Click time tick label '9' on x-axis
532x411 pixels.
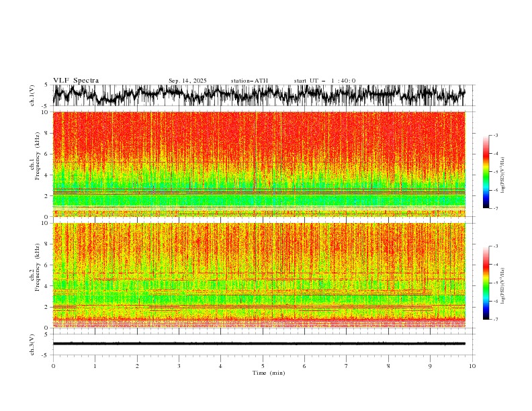[x=430, y=366]
